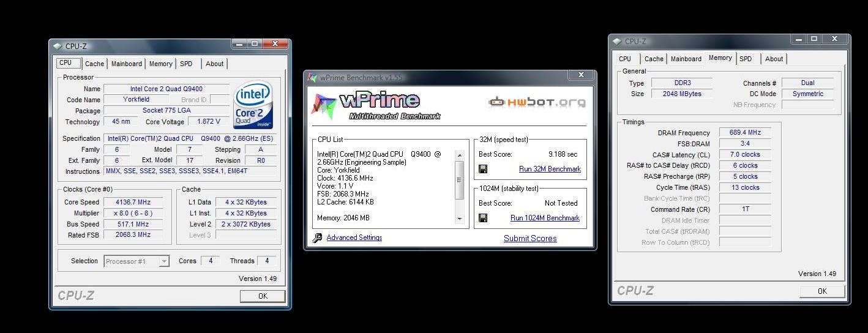Open Advanced Settings link in wPrime

point(354,238)
